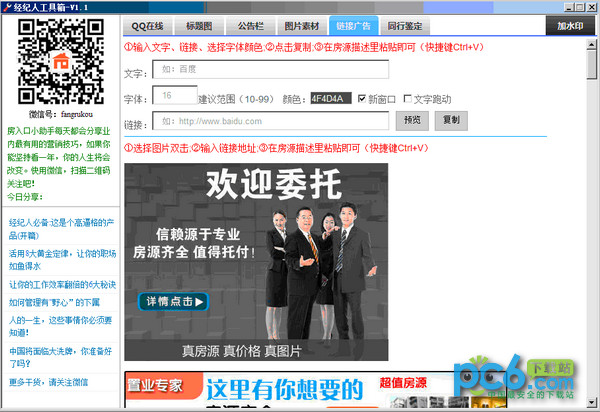Open article 如何管理有"野心"的下属

tap(54, 302)
